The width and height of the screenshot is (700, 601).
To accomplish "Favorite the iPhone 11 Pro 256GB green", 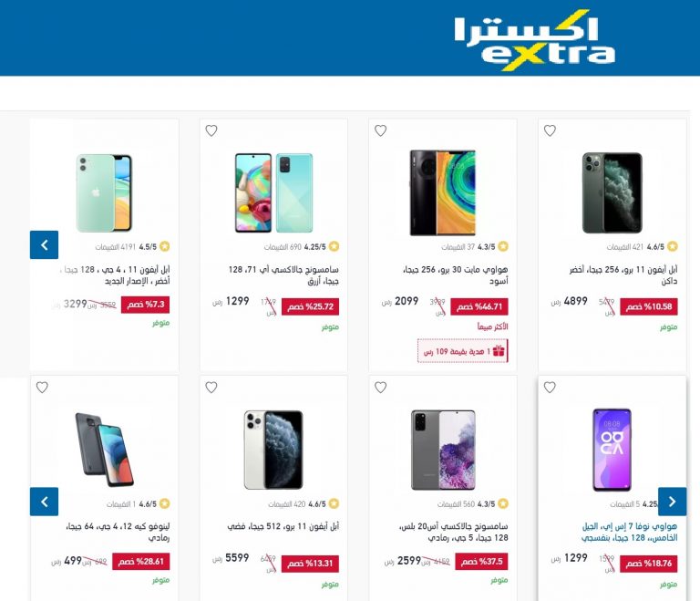I will 550,130.
